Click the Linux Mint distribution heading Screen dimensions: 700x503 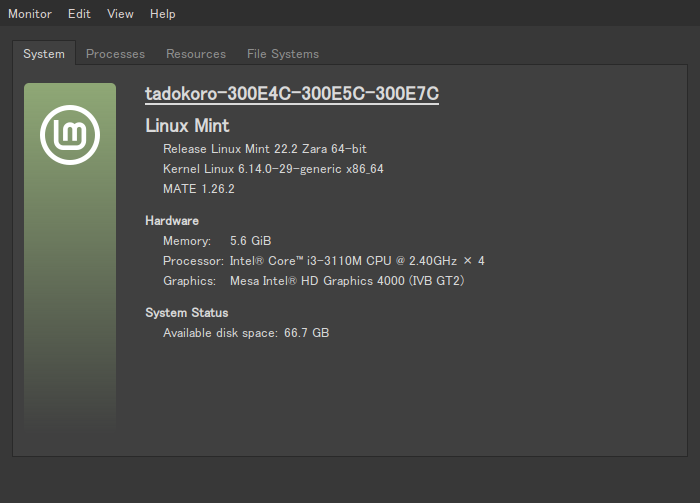click(x=187, y=126)
